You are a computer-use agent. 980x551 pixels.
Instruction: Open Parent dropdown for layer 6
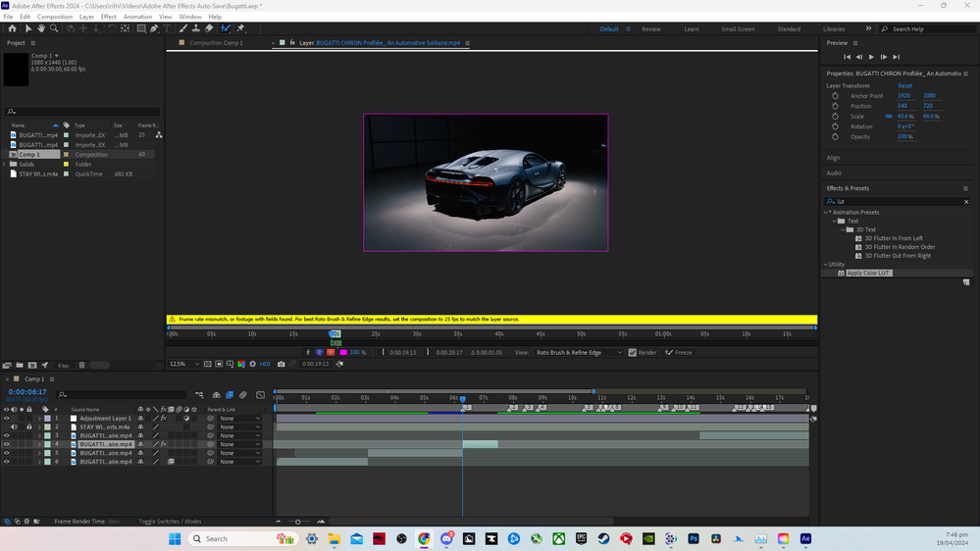coord(240,462)
